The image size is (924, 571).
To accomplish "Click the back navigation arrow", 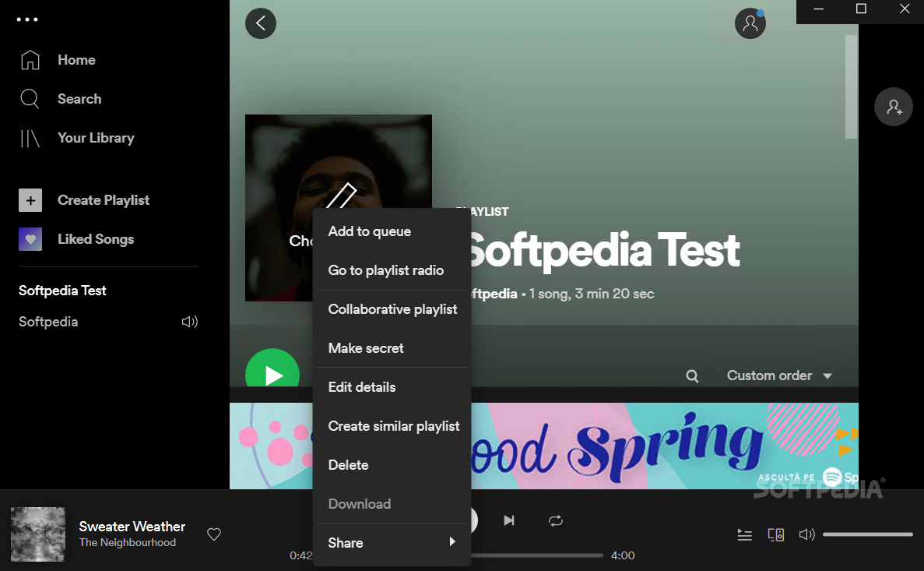I will pyautogui.click(x=260, y=23).
